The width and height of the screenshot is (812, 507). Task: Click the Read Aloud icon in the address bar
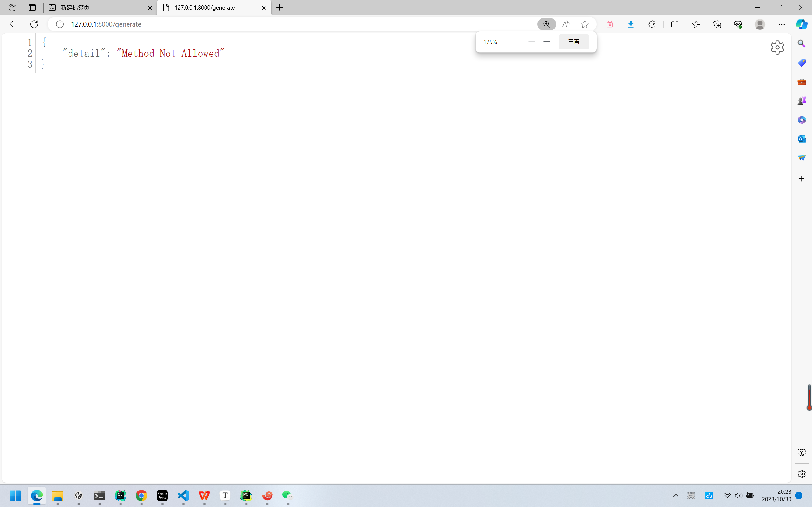click(566, 24)
